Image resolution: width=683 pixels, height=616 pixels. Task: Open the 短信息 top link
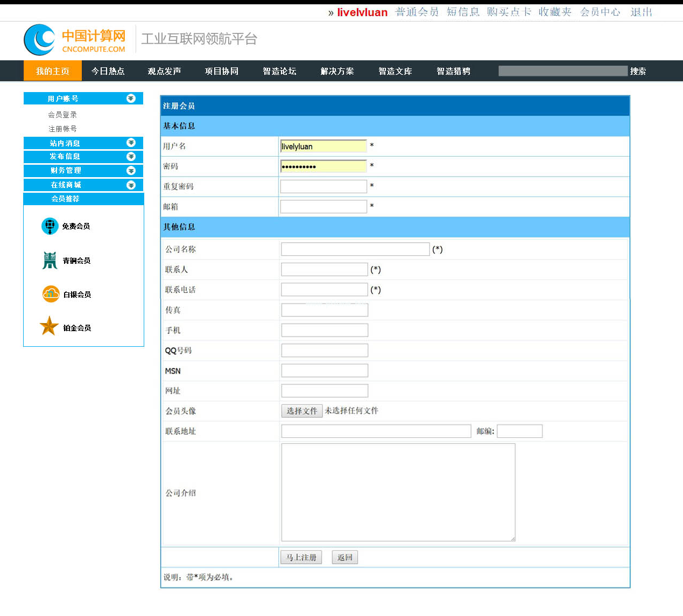(x=463, y=12)
